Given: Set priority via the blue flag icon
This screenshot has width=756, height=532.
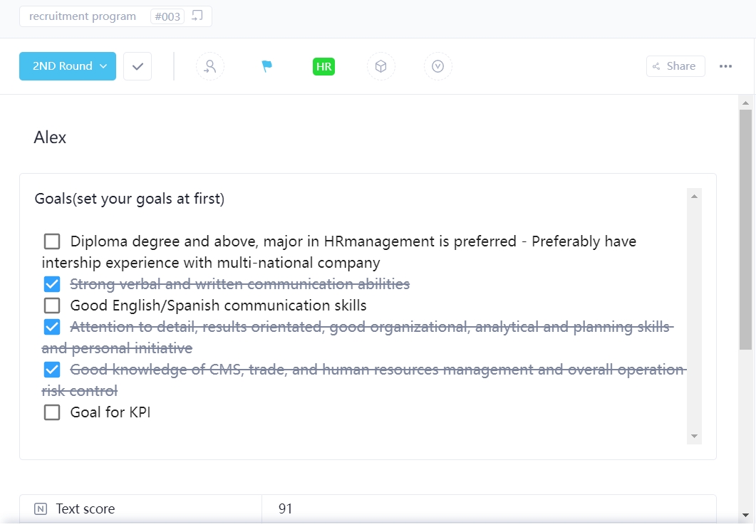Looking at the screenshot, I should coord(266,66).
